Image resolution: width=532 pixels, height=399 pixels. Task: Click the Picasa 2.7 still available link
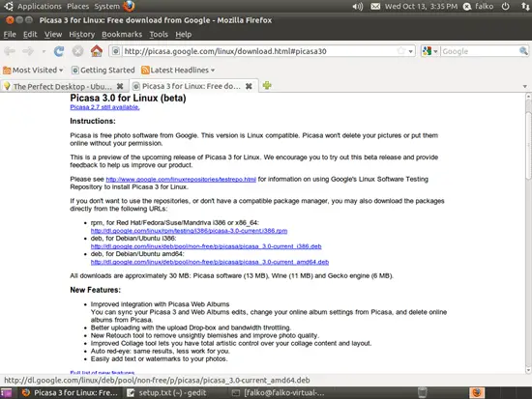pos(104,107)
